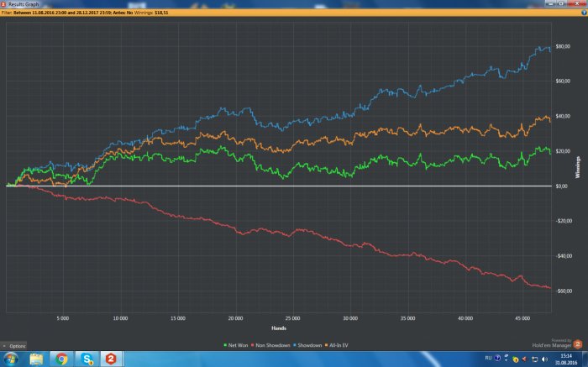The image size is (588, 367).
Task: Click the -$60,00 axis label
Action: [564, 291]
